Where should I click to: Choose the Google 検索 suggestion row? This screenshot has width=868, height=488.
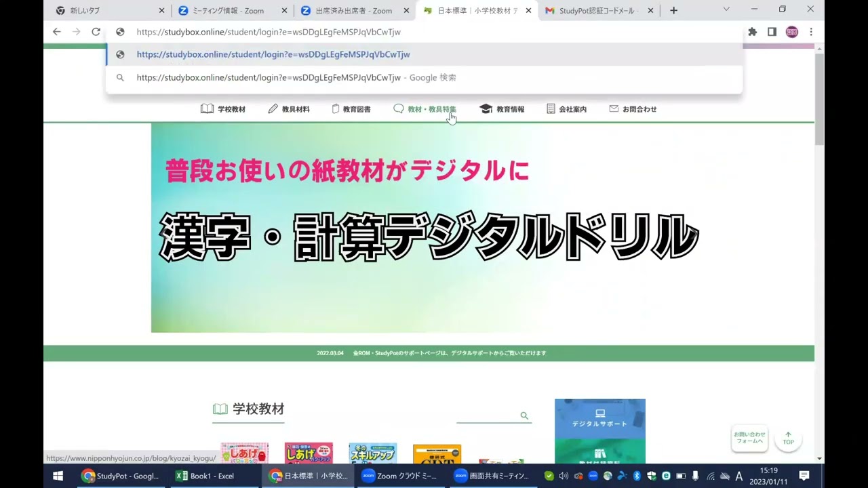tap(424, 77)
